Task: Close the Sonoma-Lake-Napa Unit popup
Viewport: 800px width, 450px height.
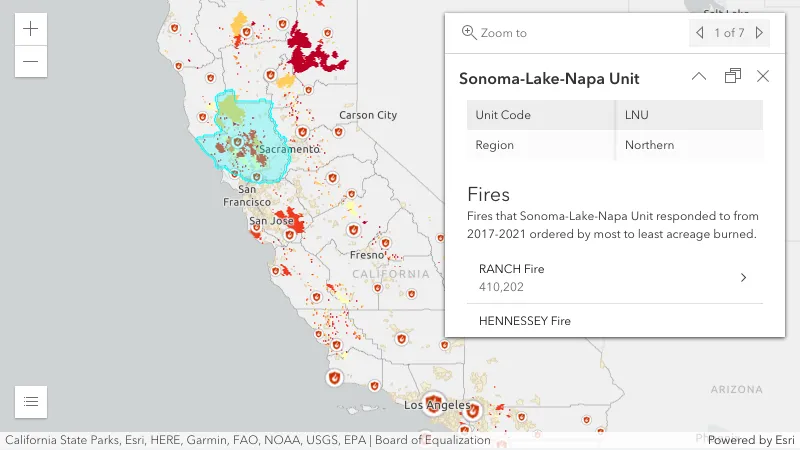Action: point(763,77)
